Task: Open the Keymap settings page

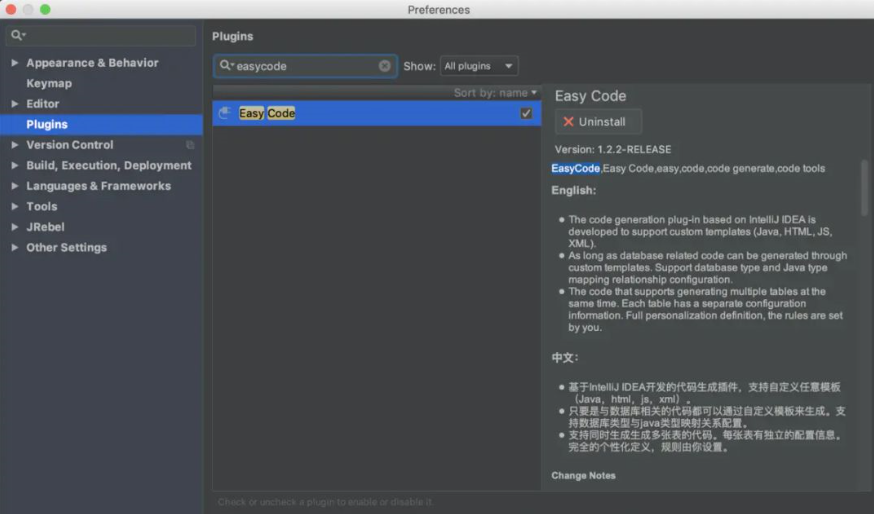Action: [49, 83]
